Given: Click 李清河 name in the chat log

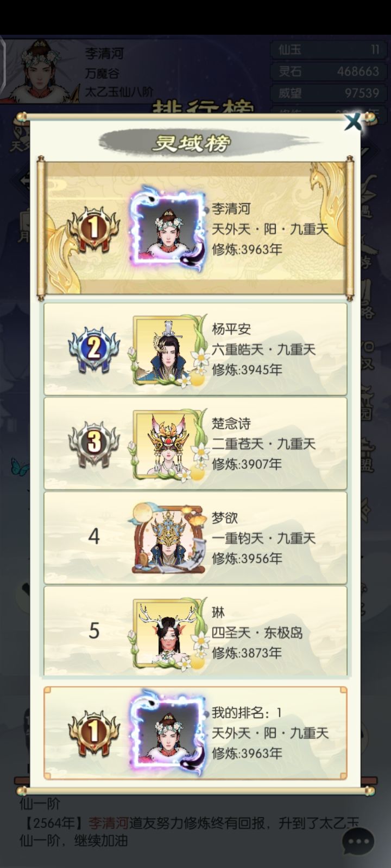Looking at the screenshot, I should pyautogui.click(x=109, y=823).
